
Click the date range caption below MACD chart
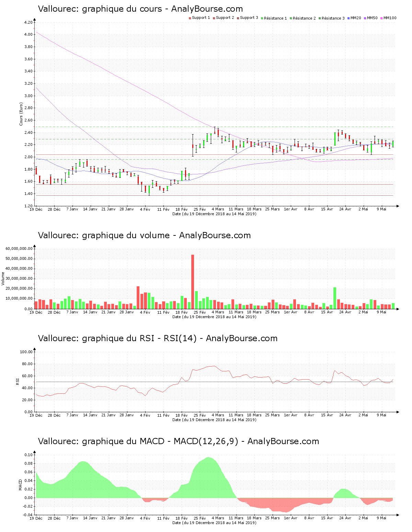click(x=214, y=523)
